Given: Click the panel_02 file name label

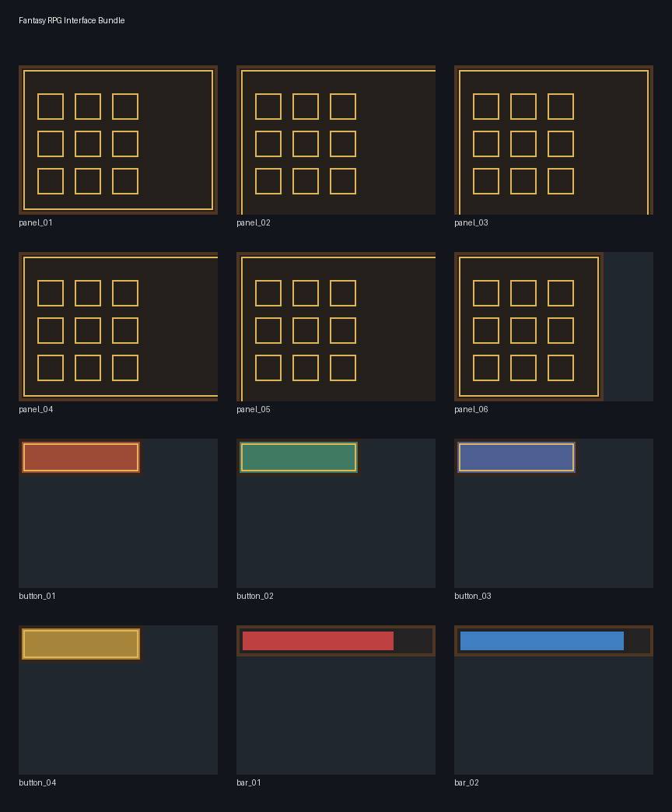Looking at the screenshot, I should pyautogui.click(x=254, y=222).
